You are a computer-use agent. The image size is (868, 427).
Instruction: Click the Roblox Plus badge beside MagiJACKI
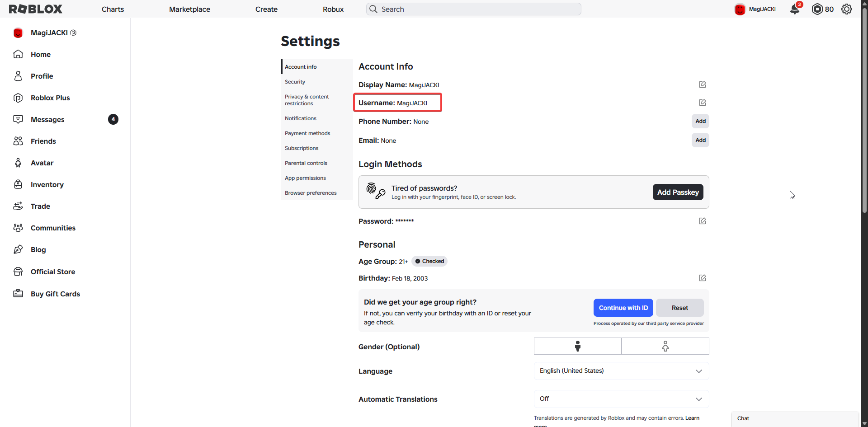73,33
